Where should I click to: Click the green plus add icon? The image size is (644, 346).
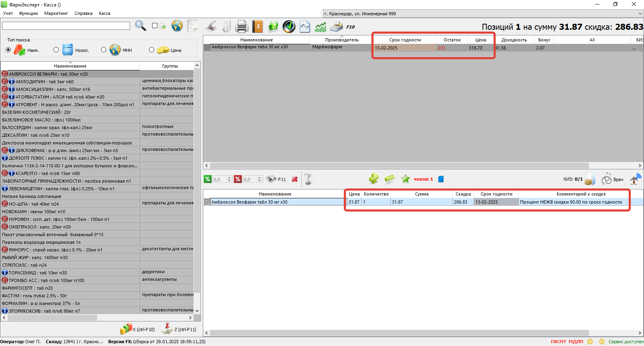[374, 179]
